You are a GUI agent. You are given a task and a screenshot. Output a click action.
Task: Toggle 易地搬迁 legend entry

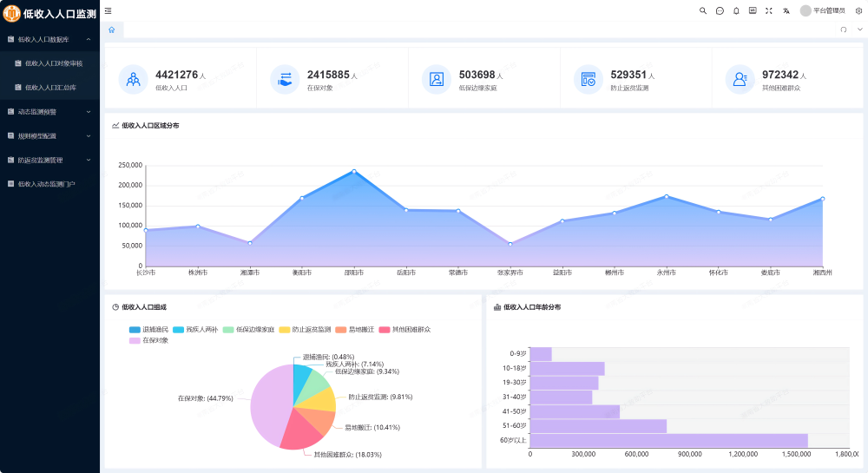tap(355, 330)
